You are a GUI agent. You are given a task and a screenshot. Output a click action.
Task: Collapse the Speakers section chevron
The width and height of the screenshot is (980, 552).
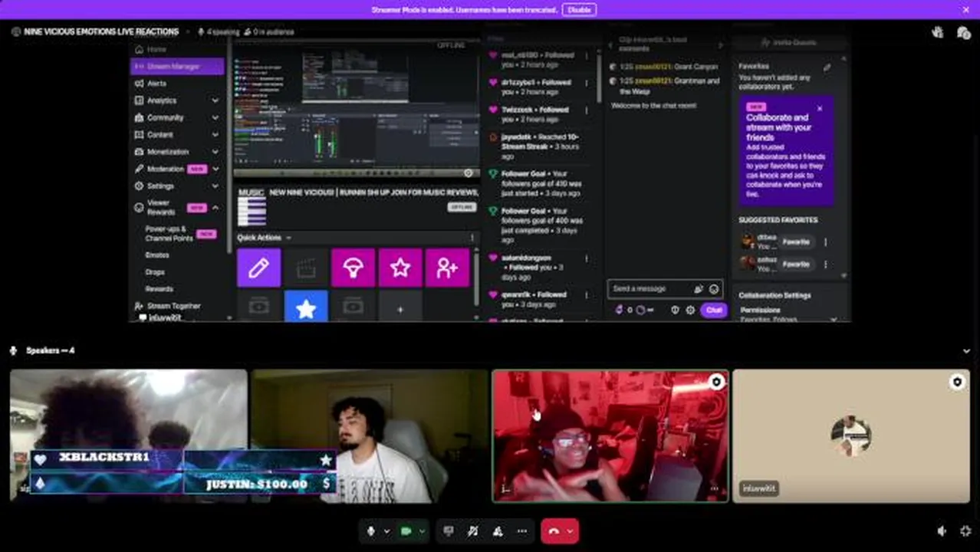(x=965, y=351)
